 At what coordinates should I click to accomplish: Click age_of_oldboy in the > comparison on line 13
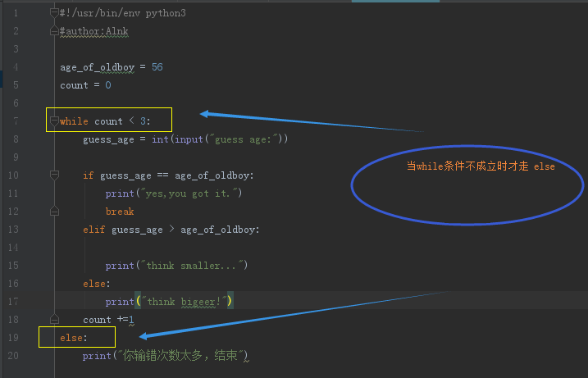pos(217,230)
